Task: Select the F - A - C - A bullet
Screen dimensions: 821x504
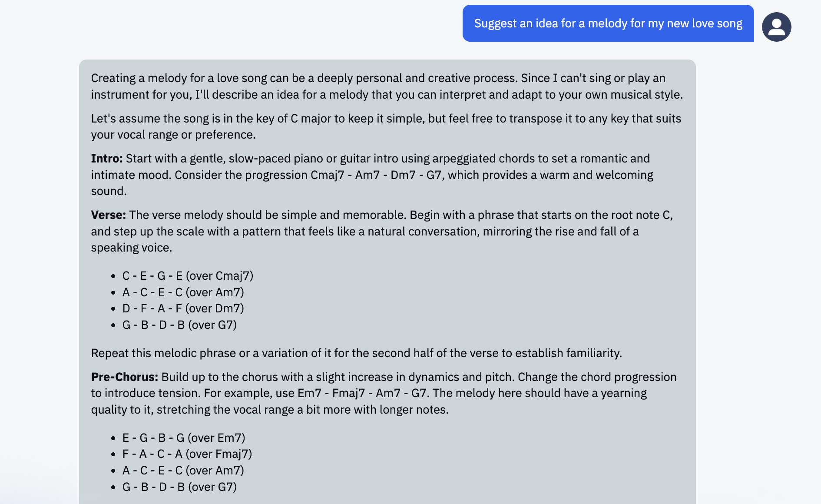Action: tap(187, 454)
